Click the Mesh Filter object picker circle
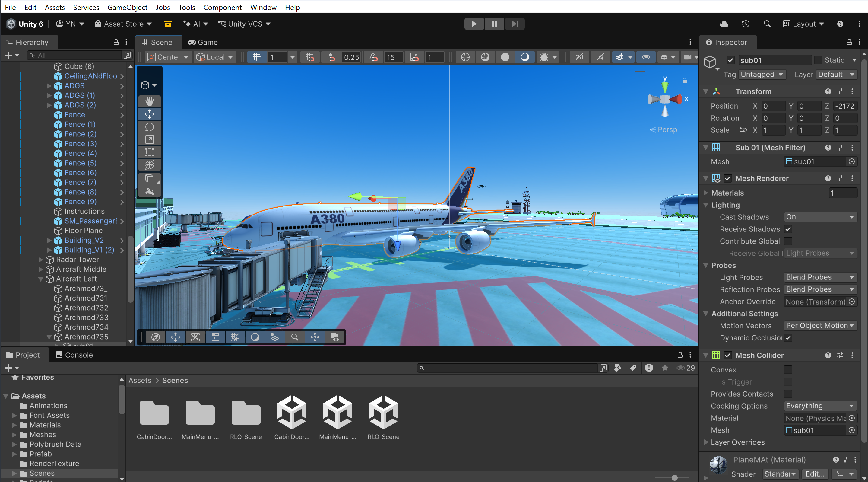Viewport: 868px width, 482px height. tap(851, 161)
